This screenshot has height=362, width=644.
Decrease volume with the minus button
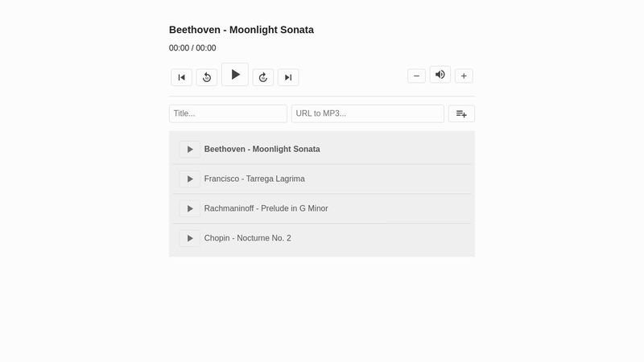click(416, 76)
